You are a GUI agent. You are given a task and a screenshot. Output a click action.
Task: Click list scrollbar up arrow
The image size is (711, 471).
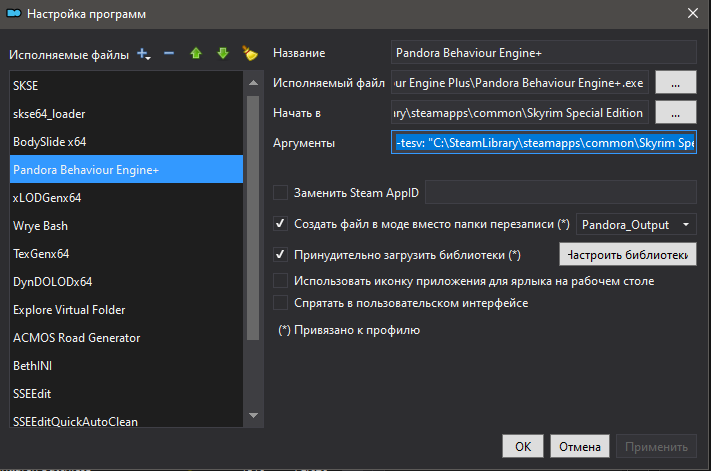point(253,83)
